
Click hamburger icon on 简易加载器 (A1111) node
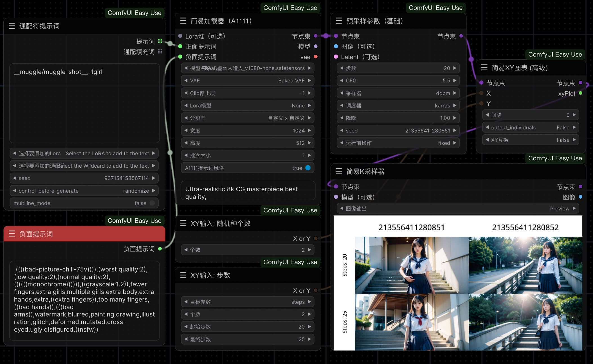pos(183,21)
